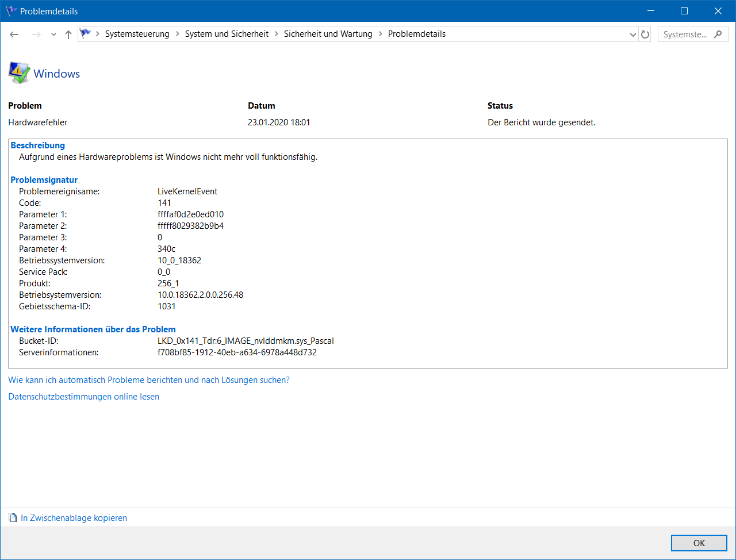Click the date 23.01.2020 18:01
The height and width of the screenshot is (560, 736).
coord(279,122)
